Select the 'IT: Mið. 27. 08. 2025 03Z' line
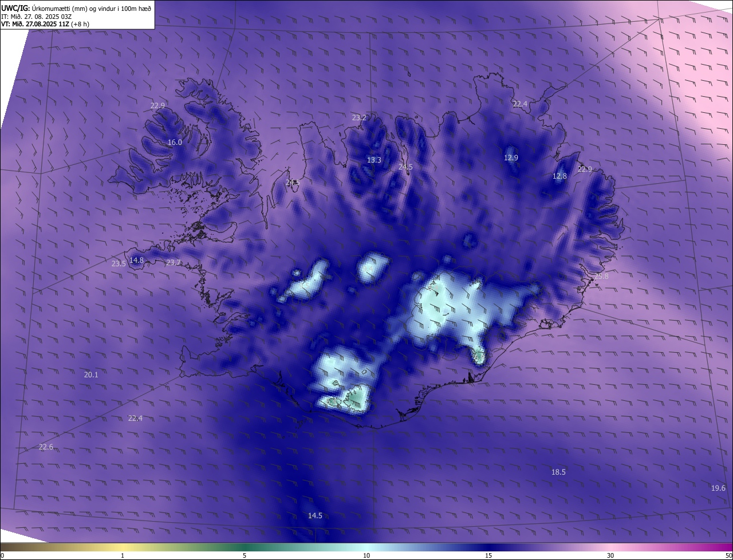This screenshot has height=560, width=733. (x=36, y=16)
